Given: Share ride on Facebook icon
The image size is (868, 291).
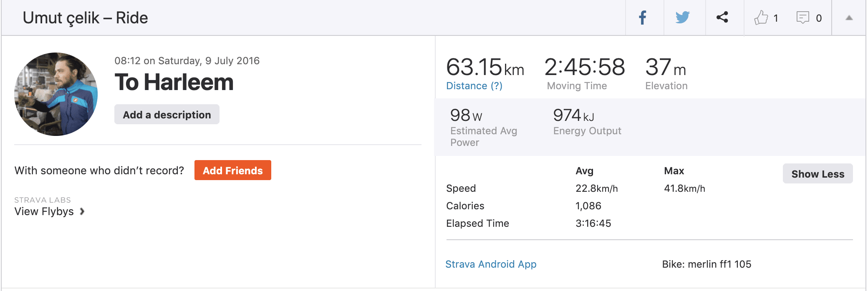Looking at the screenshot, I should [x=643, y=18].
